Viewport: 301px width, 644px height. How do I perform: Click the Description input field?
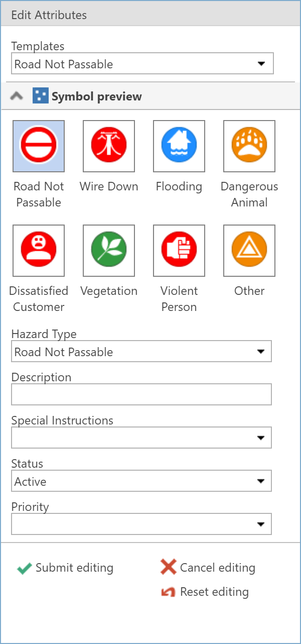(x=140, y=394)
